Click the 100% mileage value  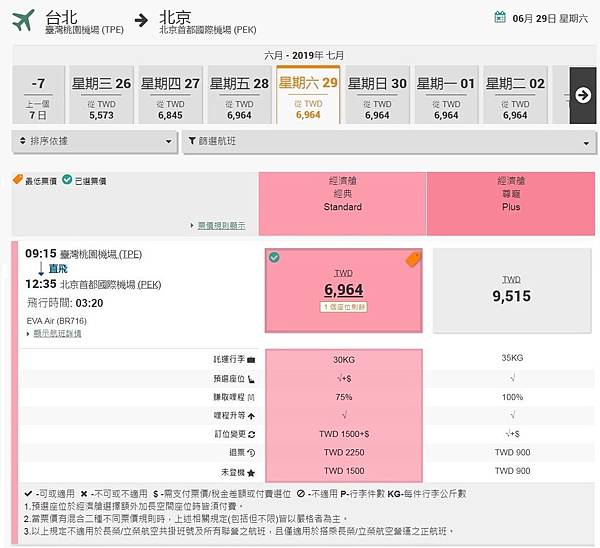512,397
